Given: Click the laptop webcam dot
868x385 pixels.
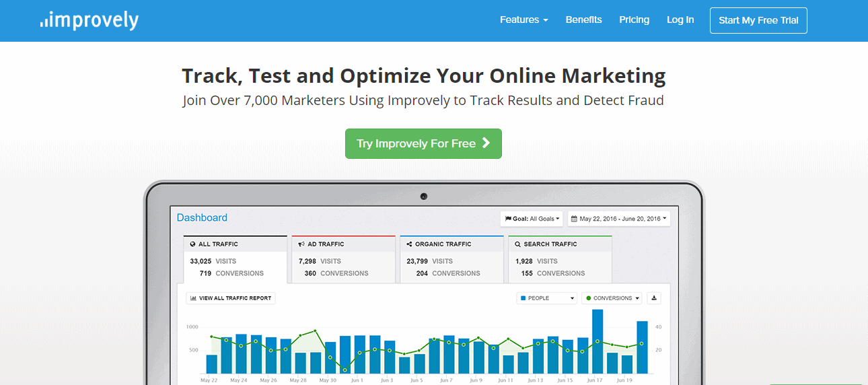Looking at the screenshot, I should (424, 197).
